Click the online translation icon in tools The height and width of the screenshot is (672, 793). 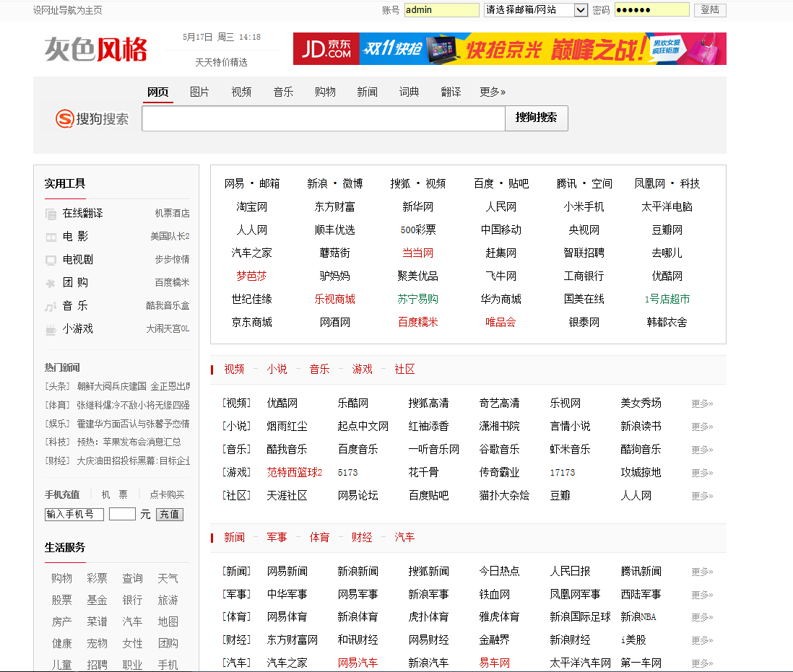click(51, 214)
